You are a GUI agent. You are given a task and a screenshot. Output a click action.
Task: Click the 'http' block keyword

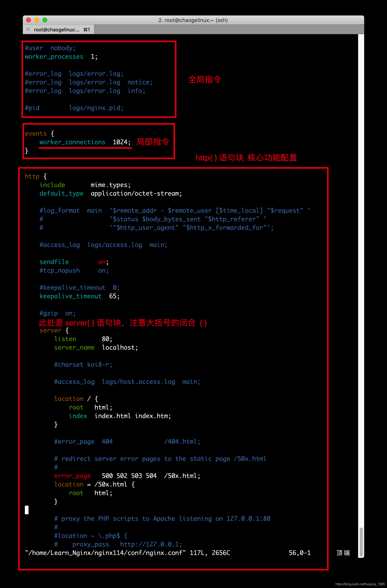tap(32, 176)
